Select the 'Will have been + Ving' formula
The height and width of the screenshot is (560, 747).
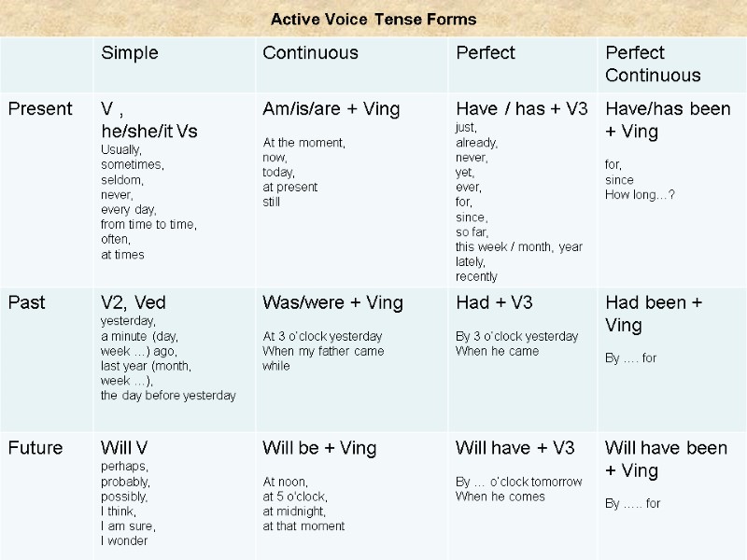click(x=666, y=458)
